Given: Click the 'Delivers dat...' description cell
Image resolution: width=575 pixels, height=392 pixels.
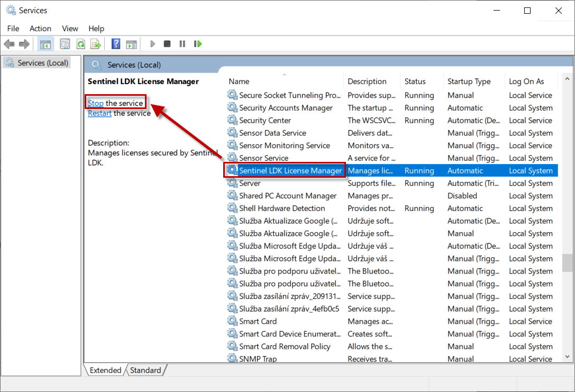Looking at the screenshot, I should tap(370, 133).
